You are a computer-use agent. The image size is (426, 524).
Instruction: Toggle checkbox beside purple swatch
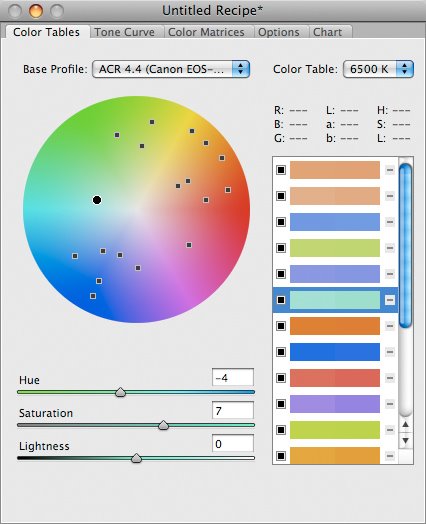281,404
